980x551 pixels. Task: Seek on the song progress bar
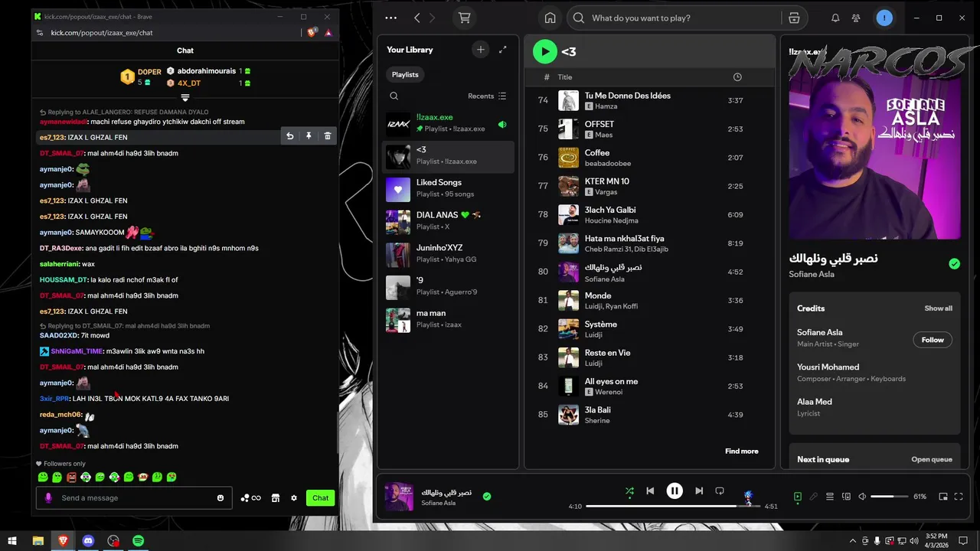pyautogui.click(x=673, y=506)
